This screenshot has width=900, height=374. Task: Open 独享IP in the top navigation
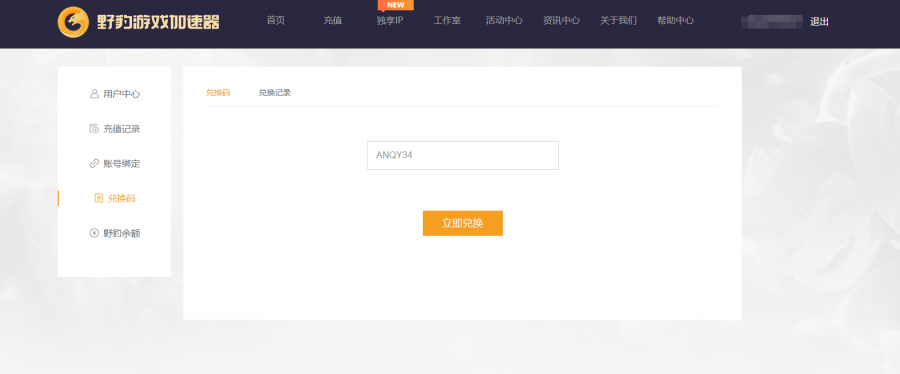tap(390, 21)
